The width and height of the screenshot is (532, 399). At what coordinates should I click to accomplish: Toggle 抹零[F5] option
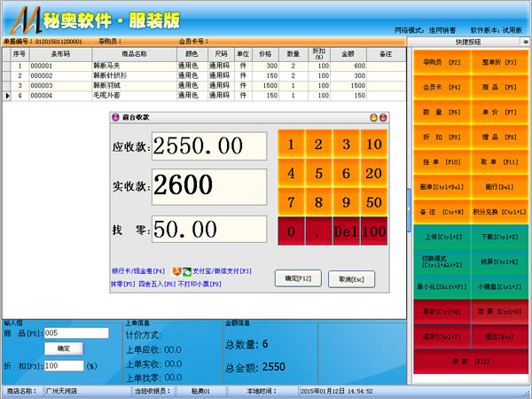[x=122, y=284]
